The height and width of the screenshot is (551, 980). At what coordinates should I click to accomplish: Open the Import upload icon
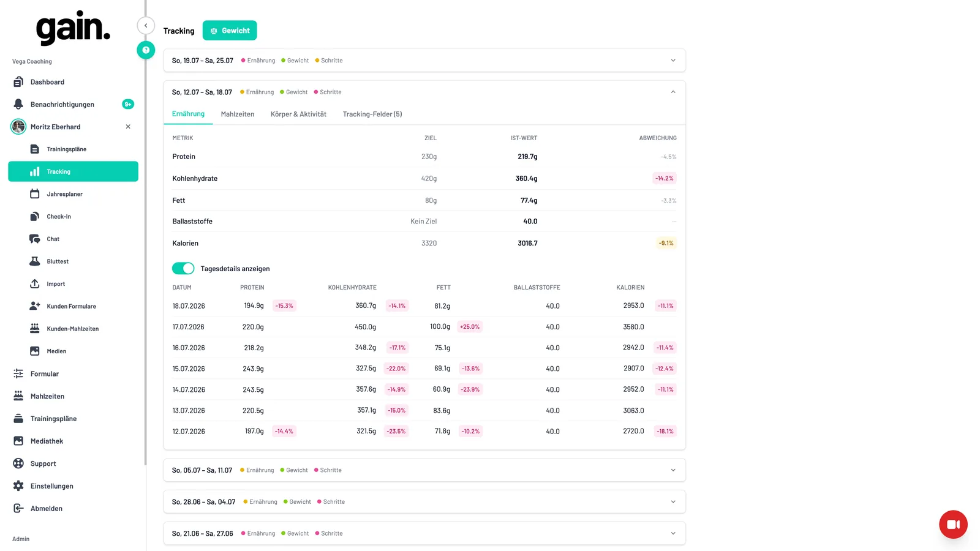(x=35, y=284)
